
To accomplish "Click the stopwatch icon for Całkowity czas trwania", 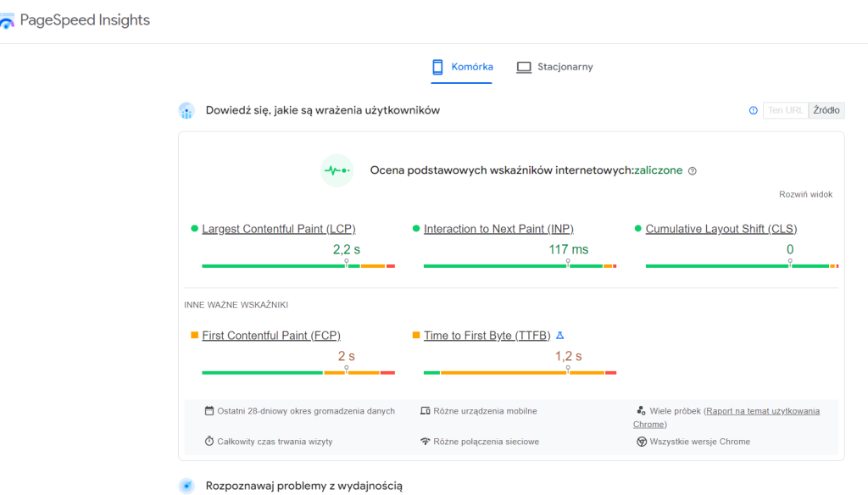I will click(209, 442).
